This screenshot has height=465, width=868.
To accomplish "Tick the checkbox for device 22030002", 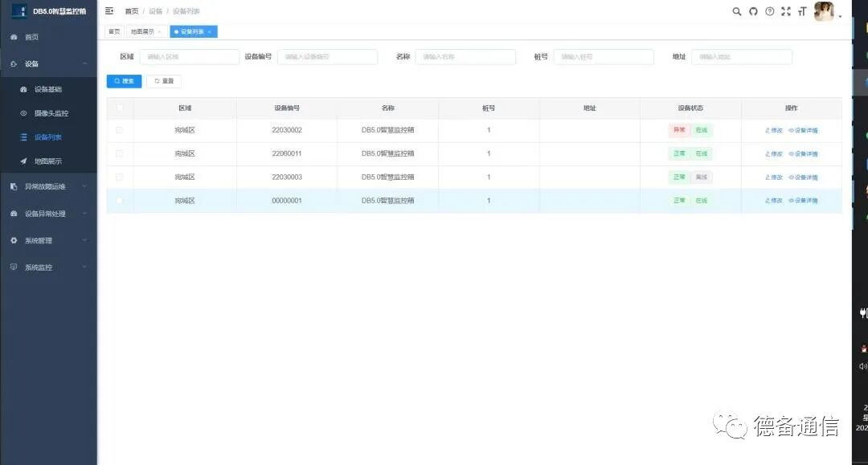I will (120, 130).
